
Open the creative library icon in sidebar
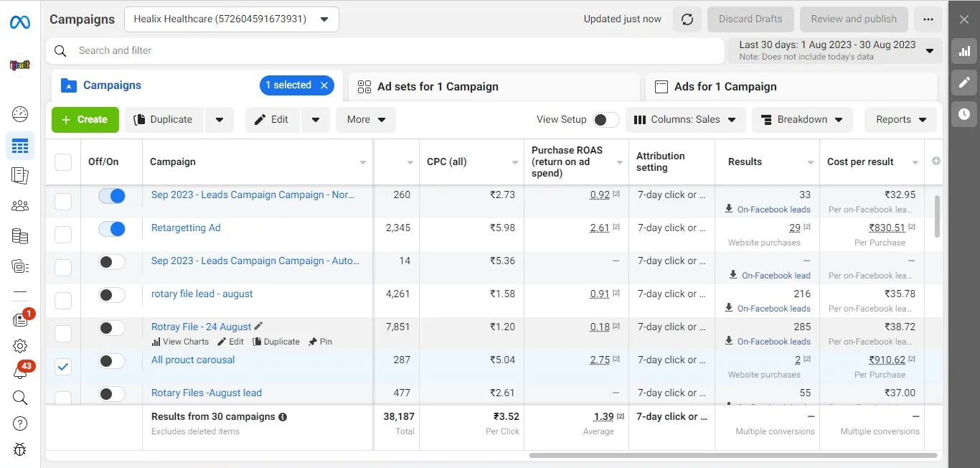(20, 266)
